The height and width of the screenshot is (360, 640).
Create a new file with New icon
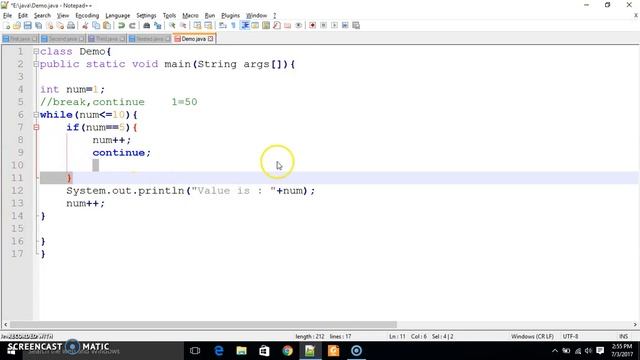(x=7, y=25)
